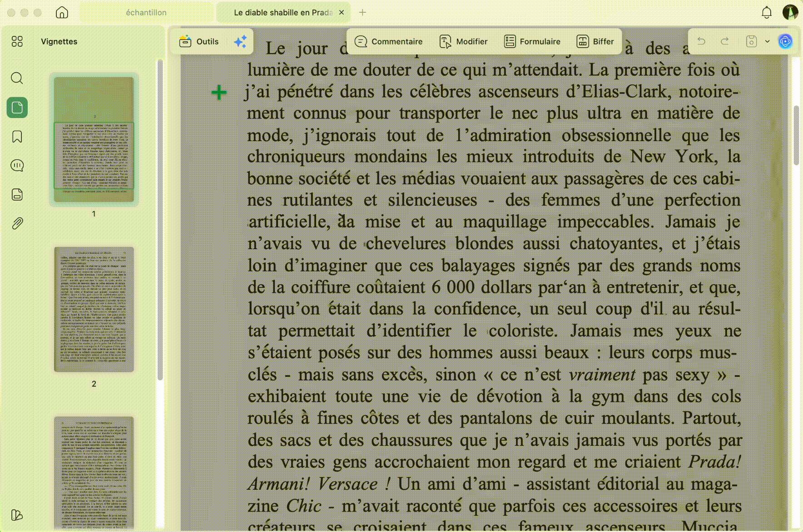The width and height of the screenshot is (803, 532).
Task: Open user profile avatar
Action: [x=790, y=12]
